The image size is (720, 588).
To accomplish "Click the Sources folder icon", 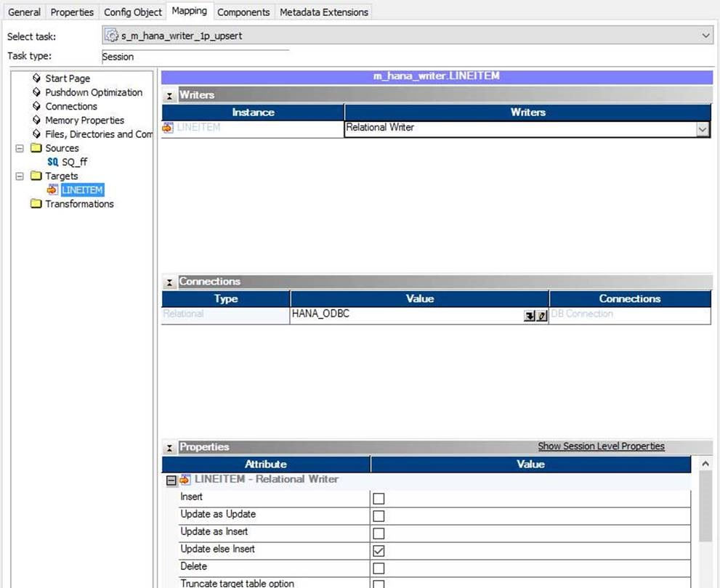I will (36, 147).
